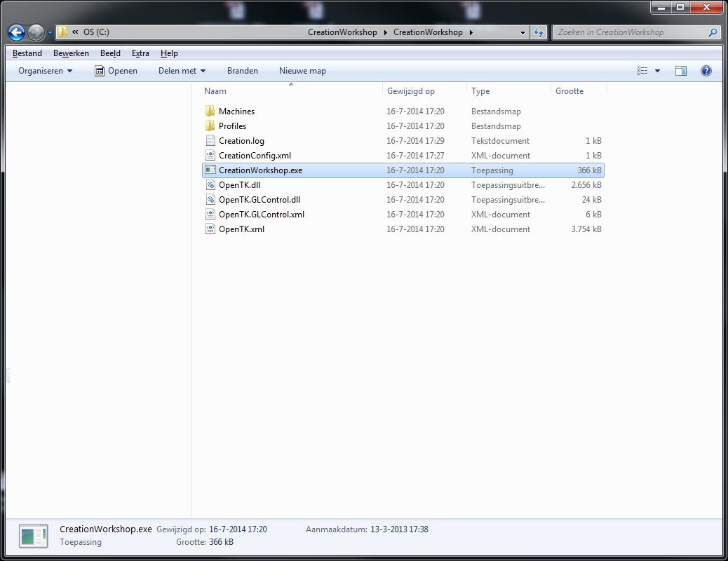
Task: Open the Beeld menu
Action: [110, 53]
